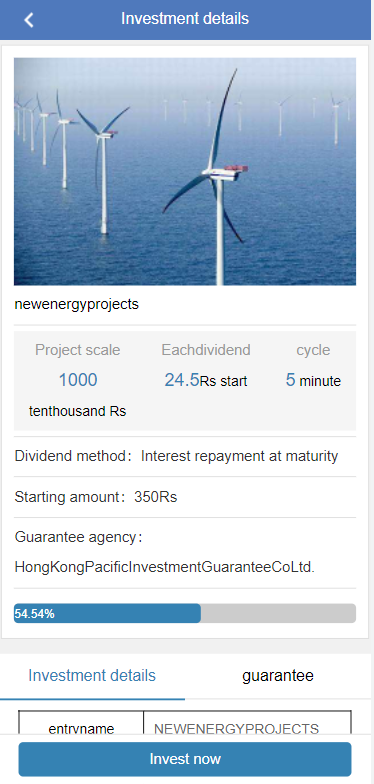Tap the Starting amount 350Rs row
The height and width of the screenshot is (784, 374).
(x=185, y=498)
